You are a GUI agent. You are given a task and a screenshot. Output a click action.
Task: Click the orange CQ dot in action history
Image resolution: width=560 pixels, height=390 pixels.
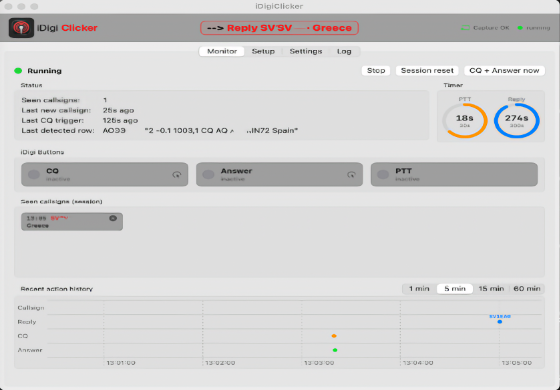pyautogui.click(x=334, y=336)
